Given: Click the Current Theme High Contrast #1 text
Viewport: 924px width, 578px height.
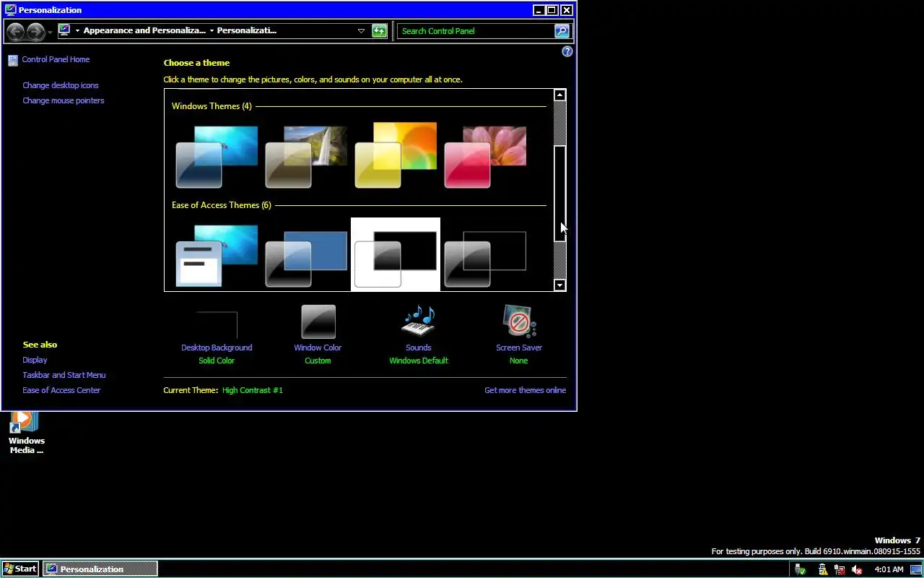Looking at the screenshot, I should [253, 390].
